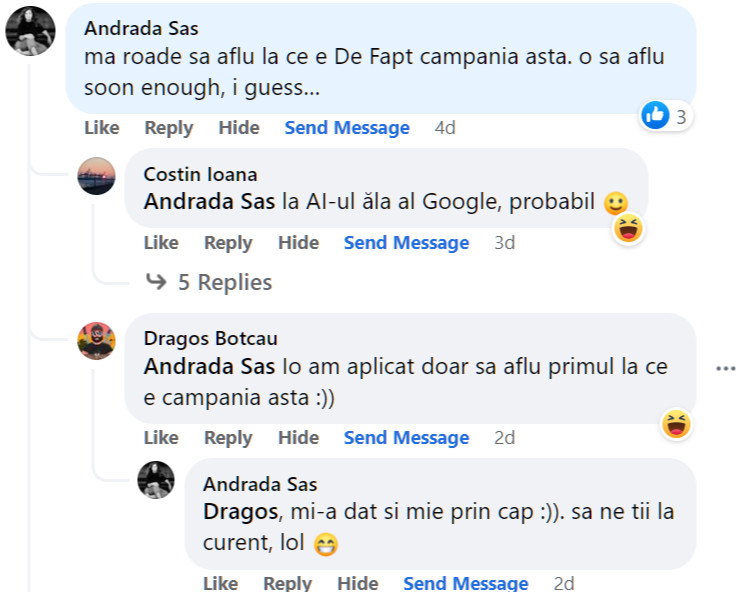Click laughing reaction on Dragos Botcau's reply
The height and width of the screenshot is (592, 738).
pos(677,424)
